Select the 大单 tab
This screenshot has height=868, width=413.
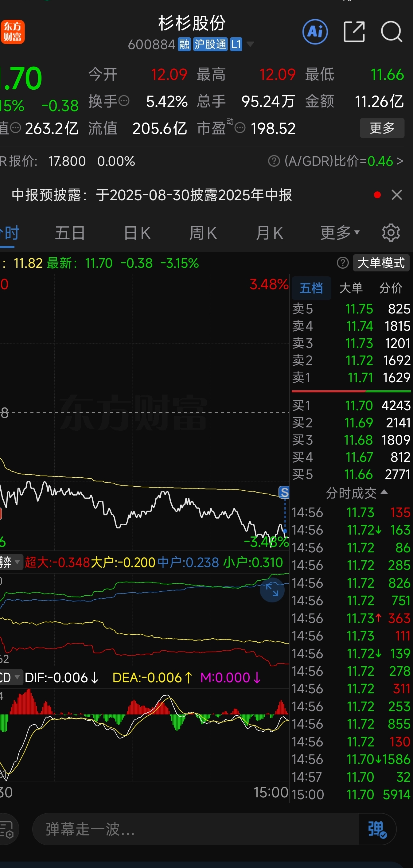(351, 288)
